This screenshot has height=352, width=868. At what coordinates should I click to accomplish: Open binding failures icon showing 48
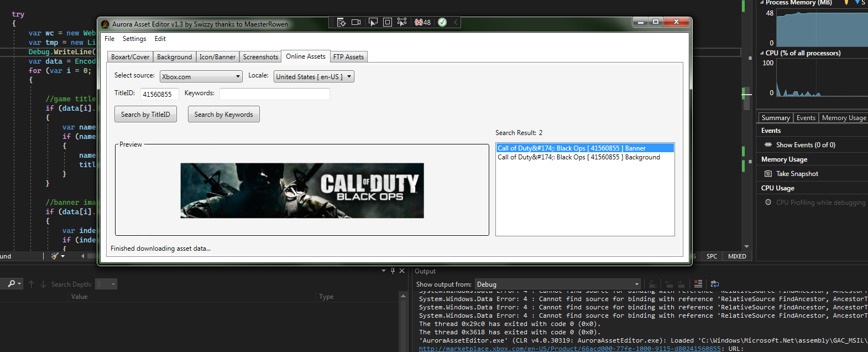(x=422, y=22)
